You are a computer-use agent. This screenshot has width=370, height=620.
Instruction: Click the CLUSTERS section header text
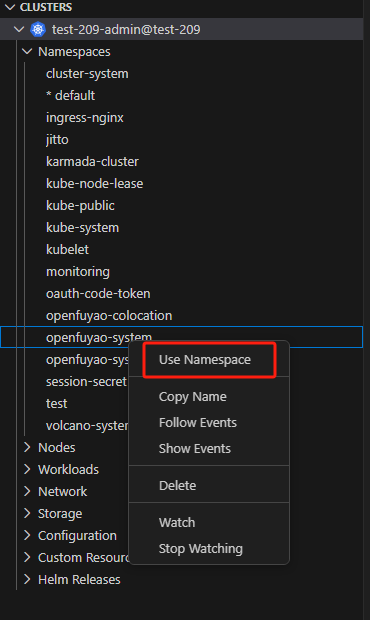click(46, 7)
